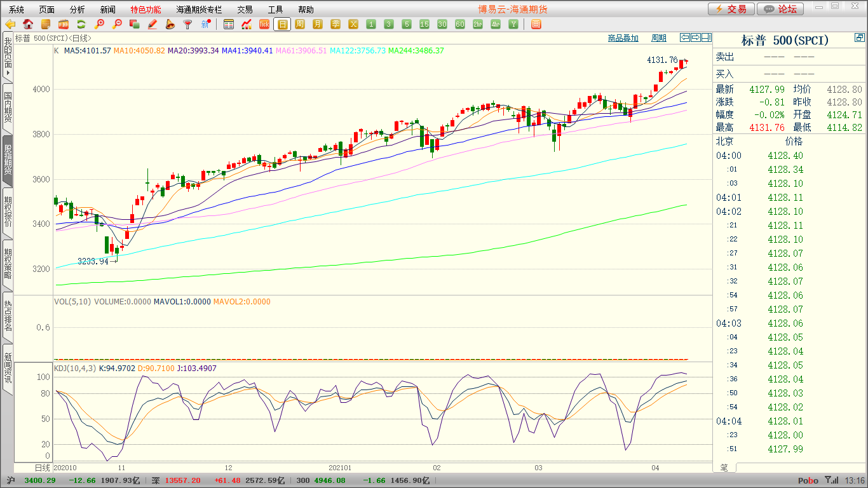Image resolution: width=868 pixels, height=488 pixels.
Task: Open the quote list table icon
Action: tap(229, 24)
